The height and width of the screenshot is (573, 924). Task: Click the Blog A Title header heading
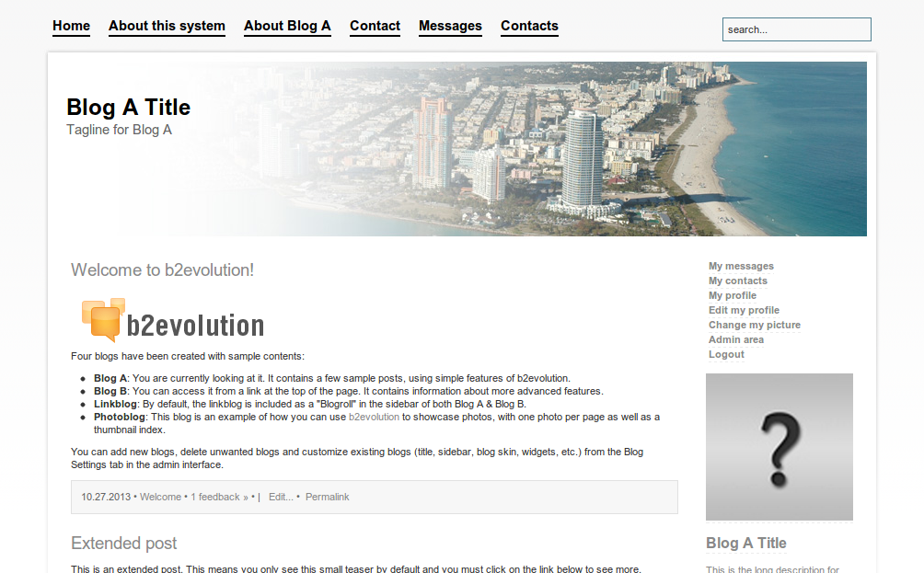click(x=129, y=108)
